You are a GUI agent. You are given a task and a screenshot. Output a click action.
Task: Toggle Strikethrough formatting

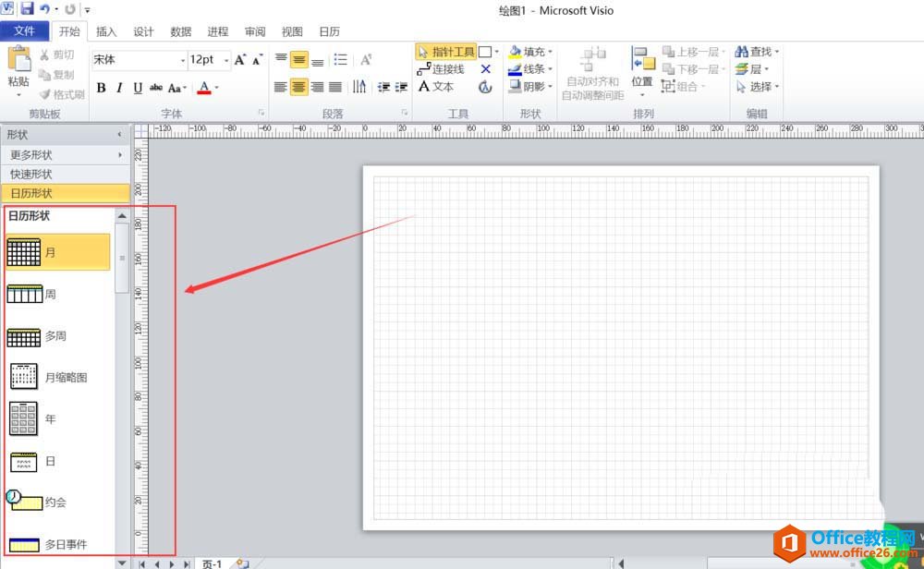tap(156, 88)
